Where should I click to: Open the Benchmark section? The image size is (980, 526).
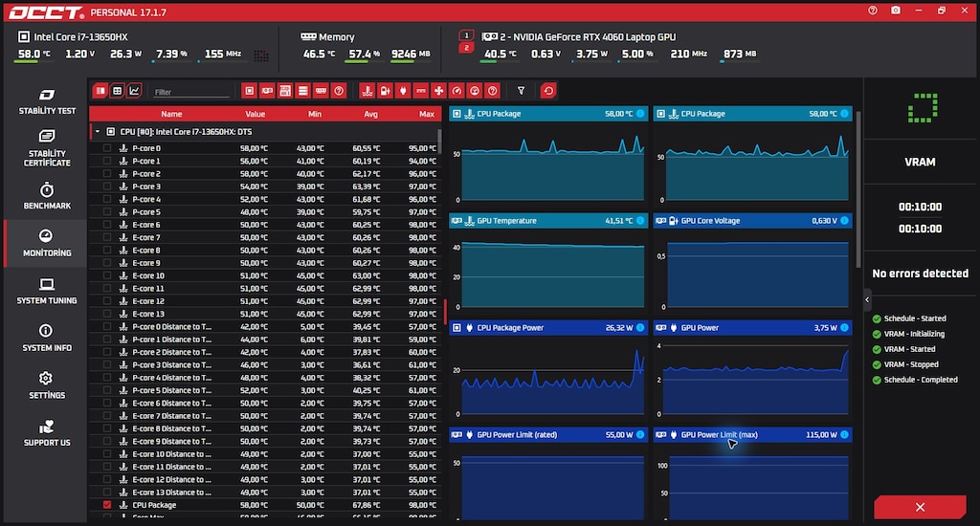point(47,196)
